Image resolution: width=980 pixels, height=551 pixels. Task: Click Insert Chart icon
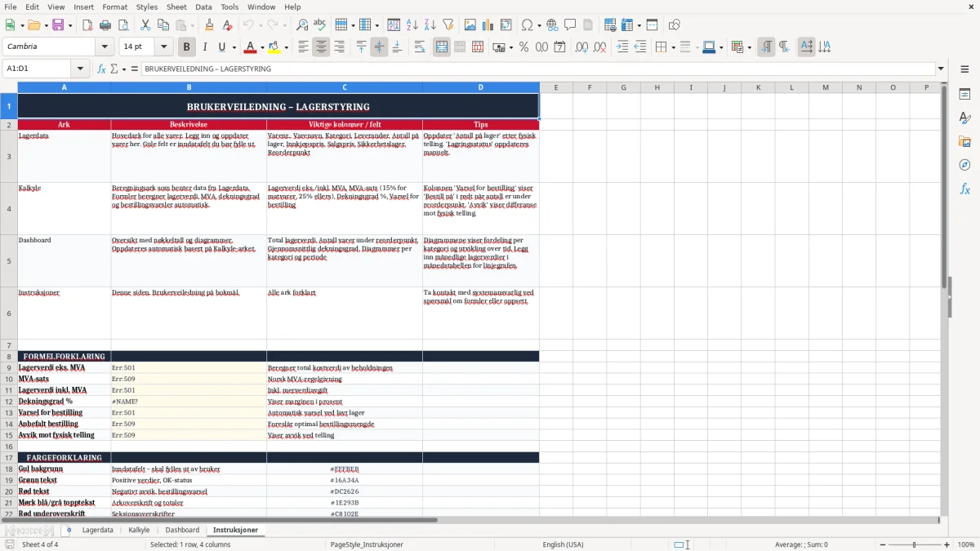point(488,25)
